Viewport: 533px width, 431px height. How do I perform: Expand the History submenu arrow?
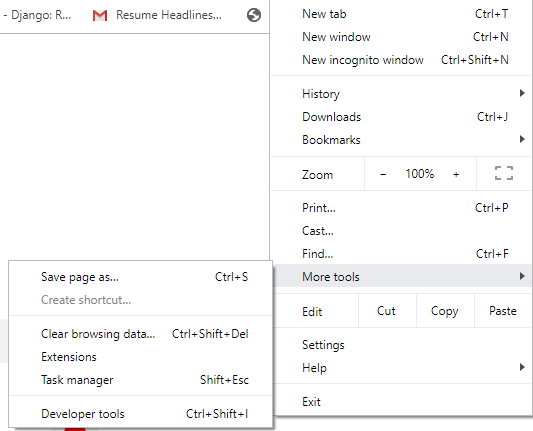click(522, 93)
